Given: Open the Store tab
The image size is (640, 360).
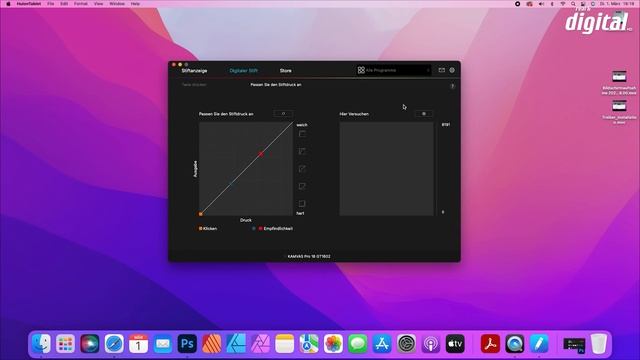Looking at the screenshot, I should click(285, 71).
